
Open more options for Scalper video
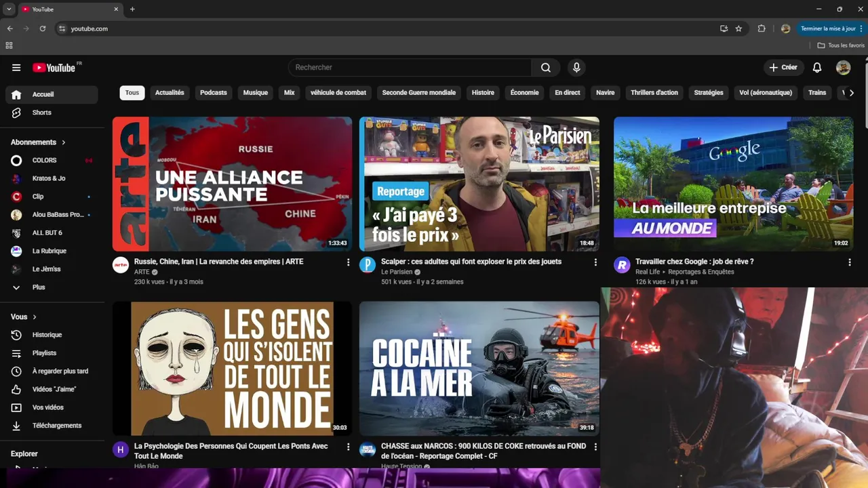pos(595,262)
